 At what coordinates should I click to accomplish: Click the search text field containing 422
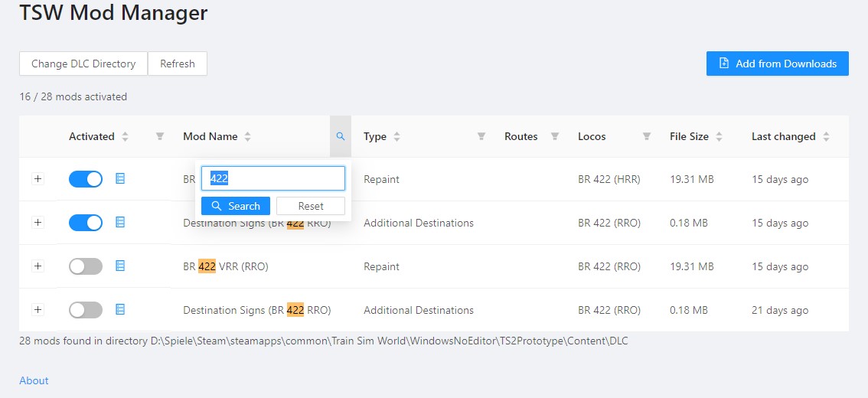point(273,178)
